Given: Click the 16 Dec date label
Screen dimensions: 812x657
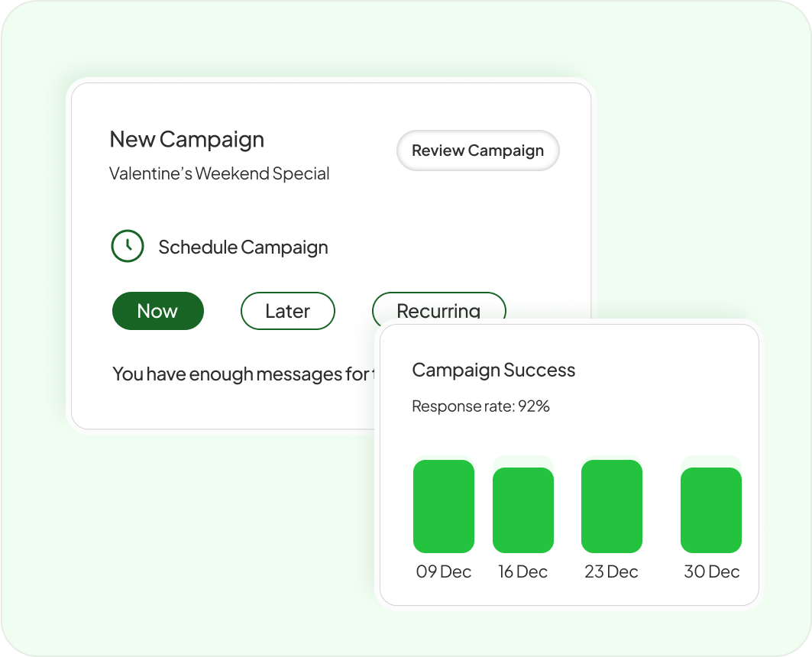Looking at the screenshot, I should coord(523,572).
